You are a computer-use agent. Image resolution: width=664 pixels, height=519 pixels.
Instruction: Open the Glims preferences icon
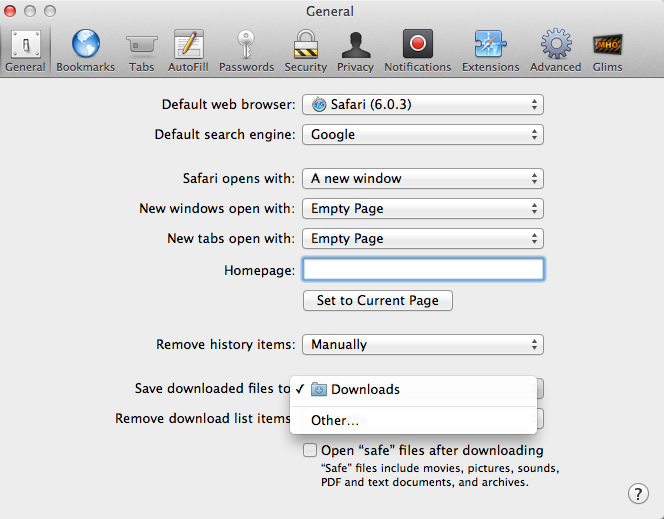pyautogui.click(x=607, y=44)
